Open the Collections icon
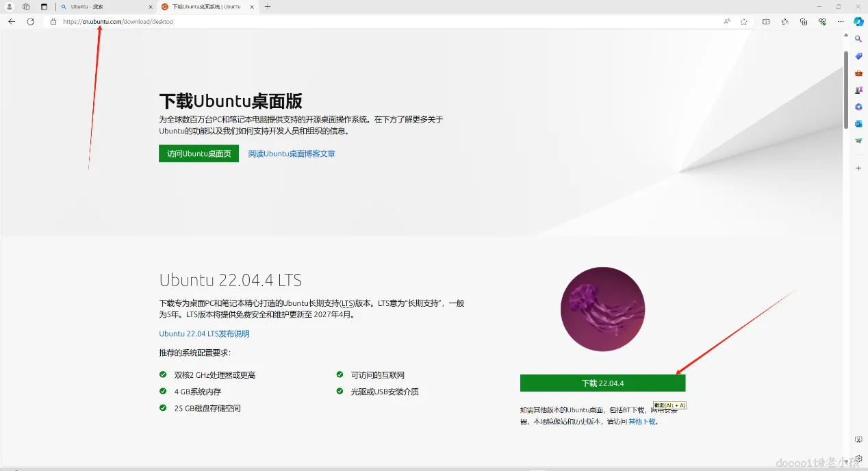 tap(804, 22)
